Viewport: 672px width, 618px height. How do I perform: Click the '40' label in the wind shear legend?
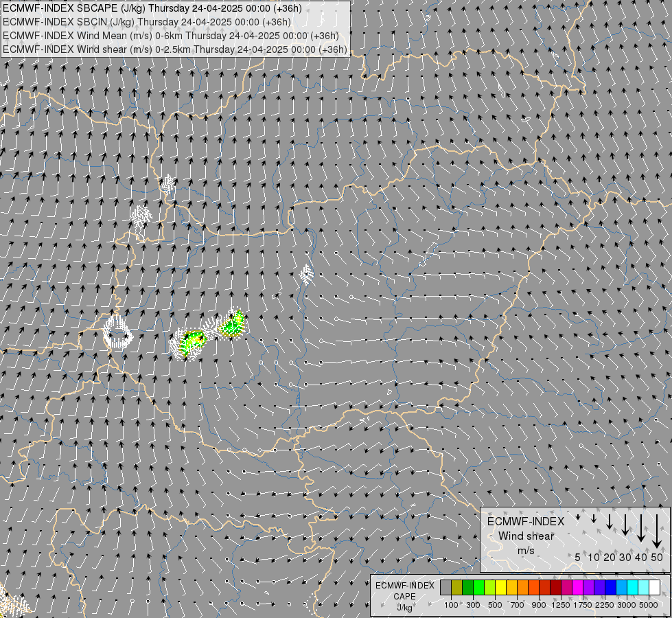tap(640, 557)
